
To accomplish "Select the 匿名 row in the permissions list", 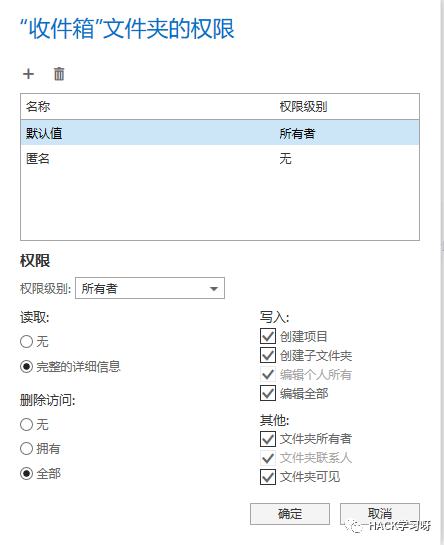I will [x=220, y=158].
